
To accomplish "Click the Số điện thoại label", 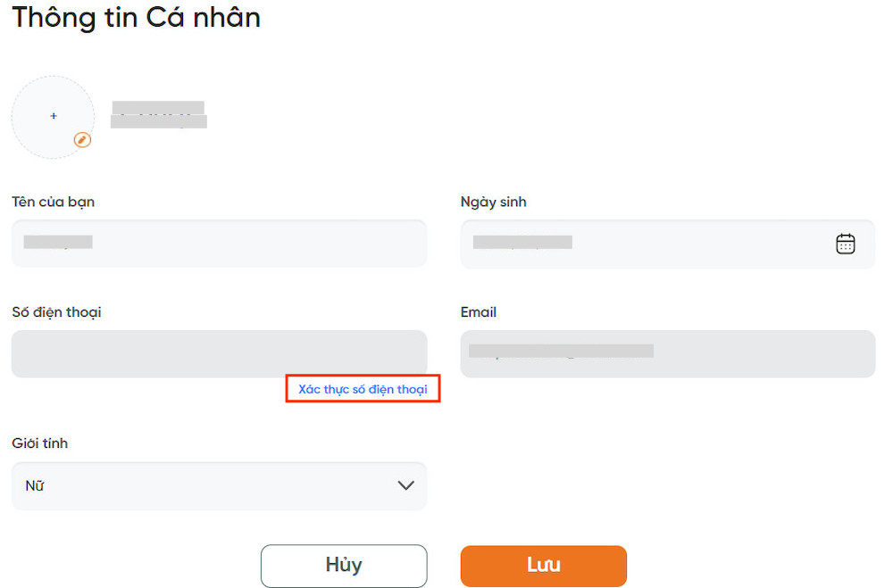I will [56, 312].
